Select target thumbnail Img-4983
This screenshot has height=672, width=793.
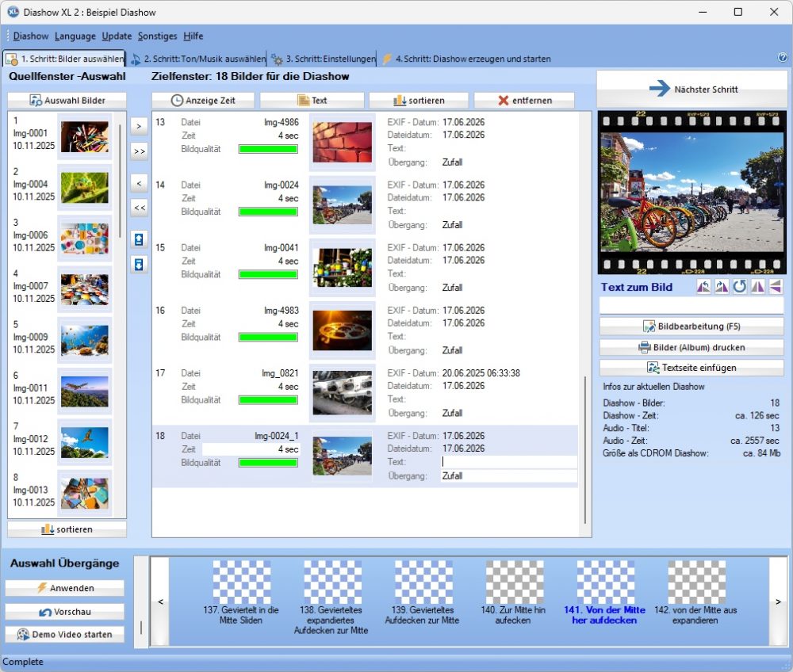pyautogui.click(x=342, y=330)
